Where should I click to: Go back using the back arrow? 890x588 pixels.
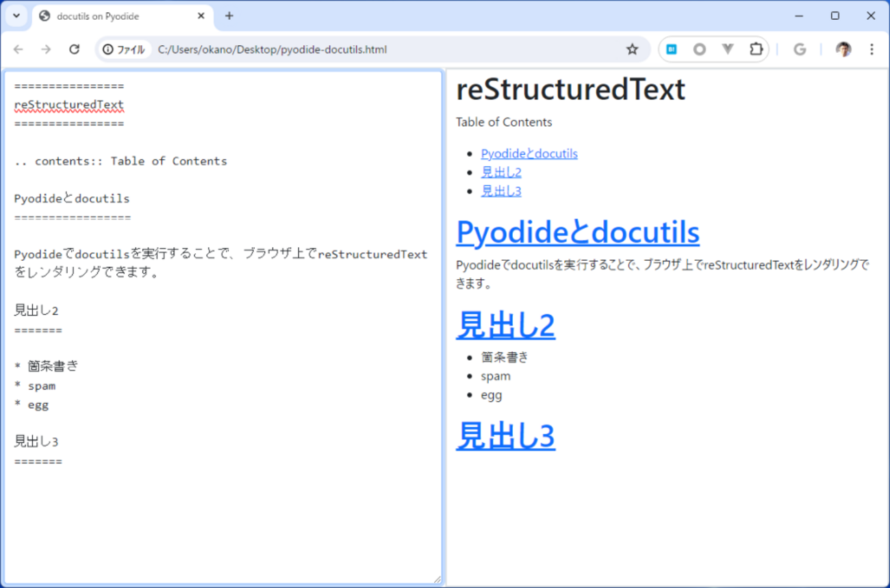[x=18, y=49]
